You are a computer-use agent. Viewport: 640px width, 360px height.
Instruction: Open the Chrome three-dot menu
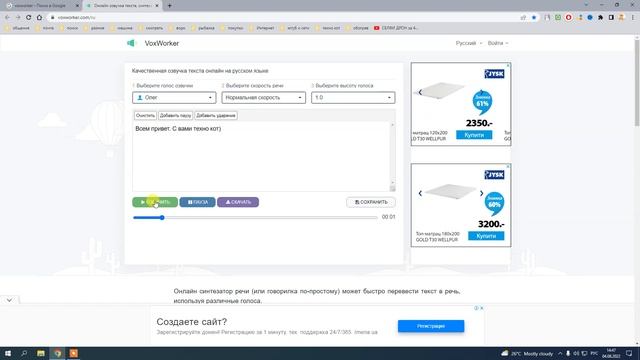tap(633, 18)
